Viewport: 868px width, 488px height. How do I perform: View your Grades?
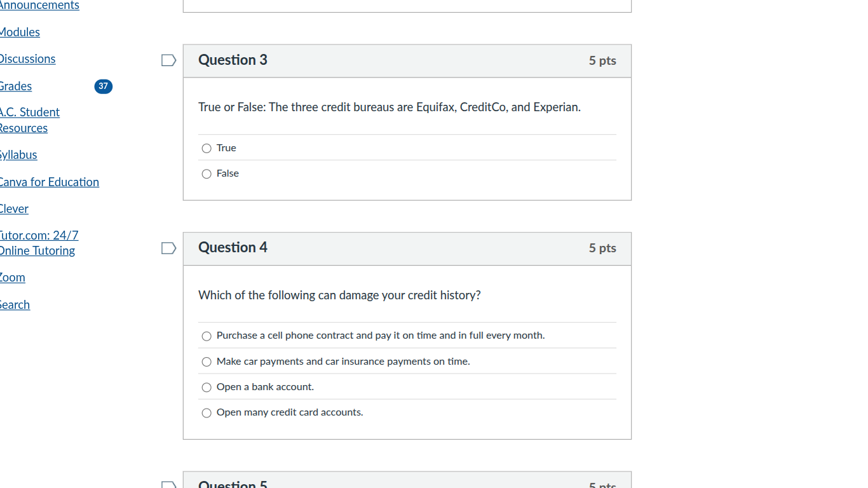(x=15, y=86)
